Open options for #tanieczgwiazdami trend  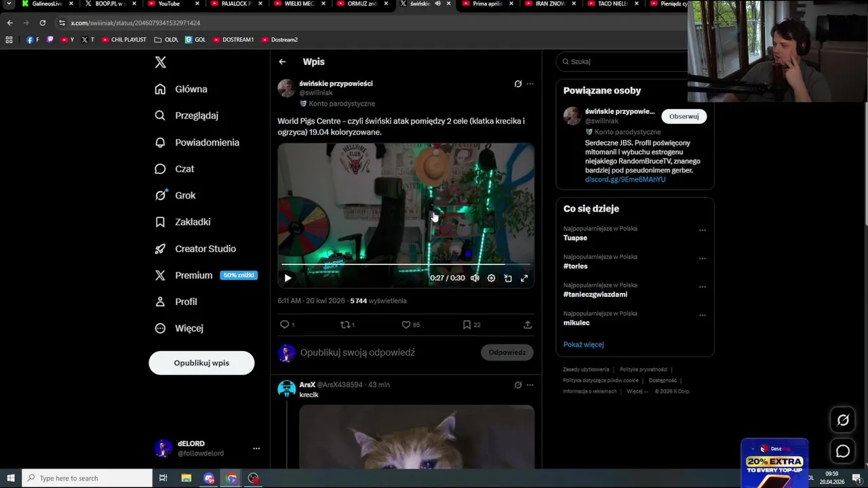pos(703,287)
